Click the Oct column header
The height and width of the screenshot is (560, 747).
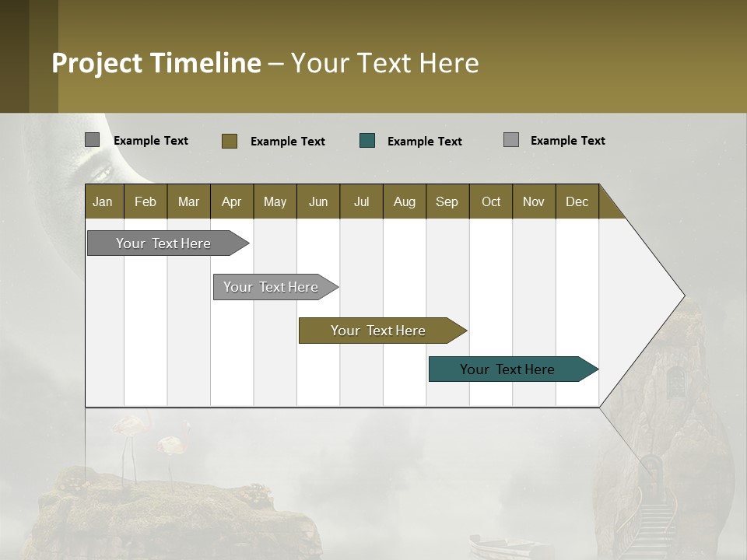click(x=491, y=201)
